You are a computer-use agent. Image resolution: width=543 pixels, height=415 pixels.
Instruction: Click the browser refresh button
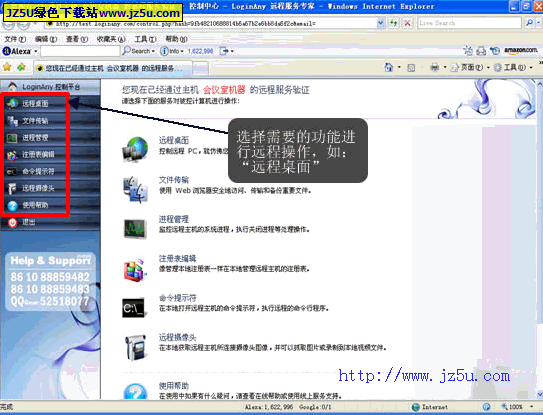point(393,23)
